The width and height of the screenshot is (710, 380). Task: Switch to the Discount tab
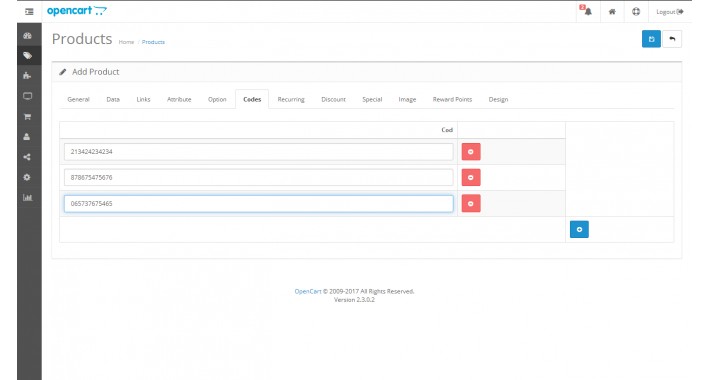pyautogui.click(x=334, y=99)
